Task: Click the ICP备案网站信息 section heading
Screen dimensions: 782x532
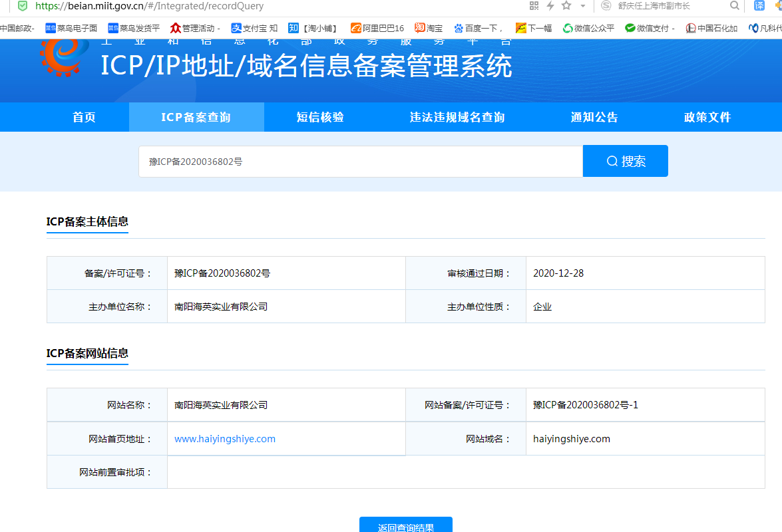Action: [87, 353]
